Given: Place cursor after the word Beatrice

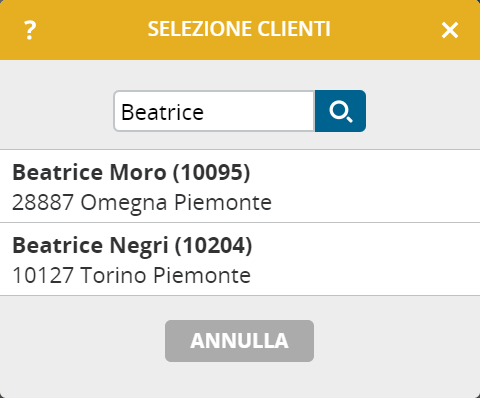Looking at the screenshot, I should 205,112.
